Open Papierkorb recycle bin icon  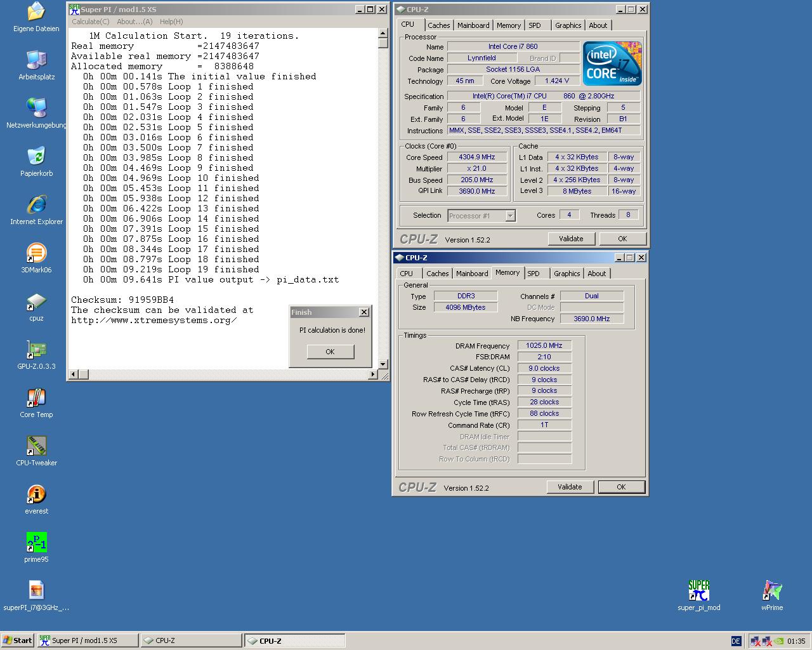click(36, 162)
